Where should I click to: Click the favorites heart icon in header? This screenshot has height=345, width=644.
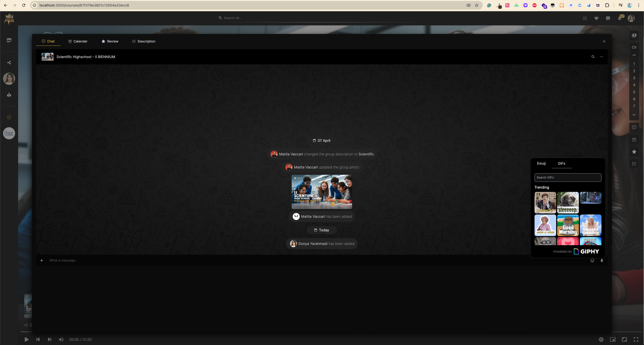coord(596,18)
